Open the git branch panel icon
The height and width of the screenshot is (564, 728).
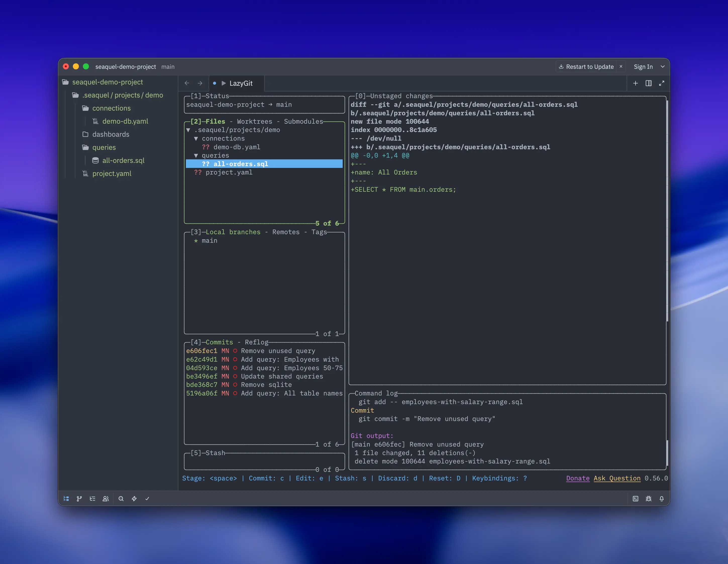[x=79, y=499]
